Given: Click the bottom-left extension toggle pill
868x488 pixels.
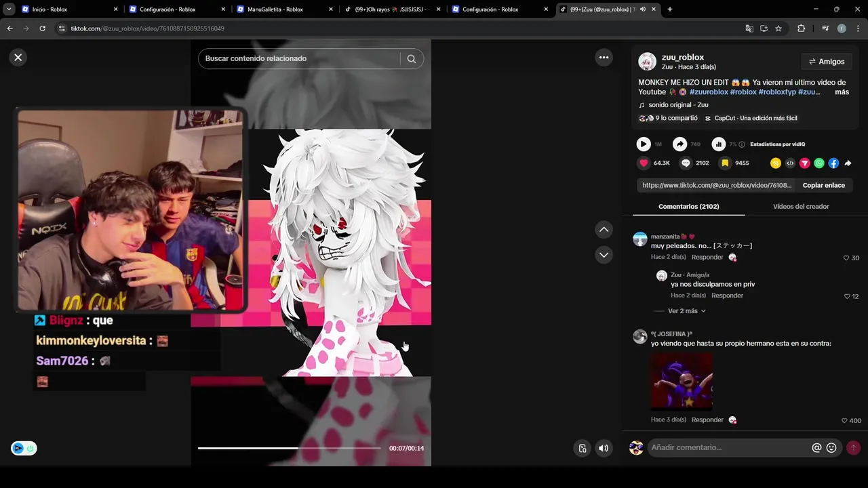Looking at the screenshot, I should (24, 448).
